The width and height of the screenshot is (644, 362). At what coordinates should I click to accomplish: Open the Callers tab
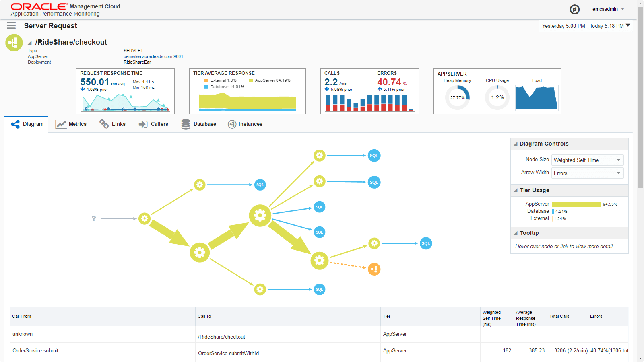(x=153, y=124)
